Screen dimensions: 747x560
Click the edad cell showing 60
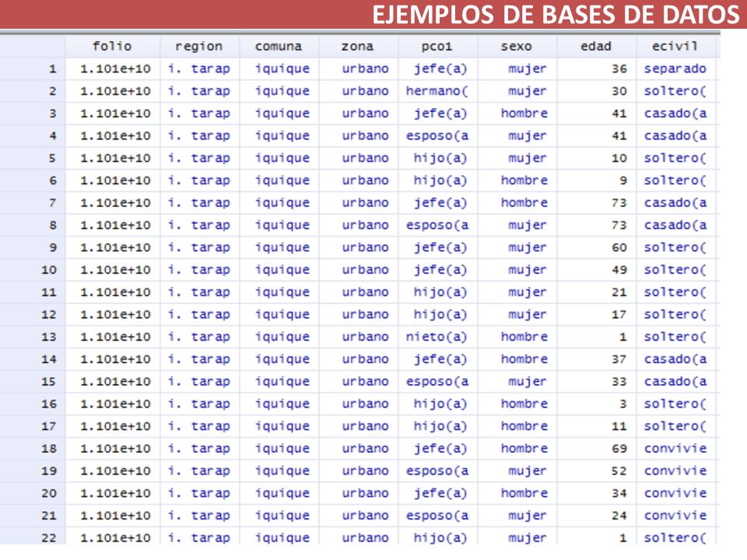[597, 247]
